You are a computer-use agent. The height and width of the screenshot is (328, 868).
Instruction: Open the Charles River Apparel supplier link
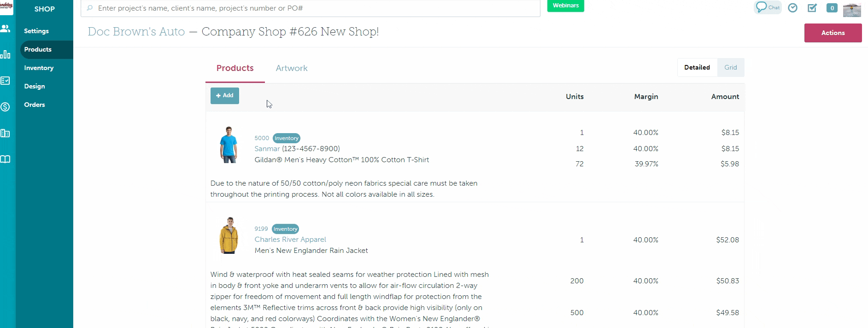pyautogui.click(x=290, y=240)
